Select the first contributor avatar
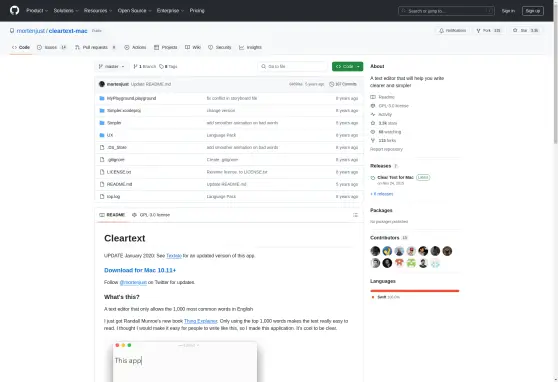 [x=375, y=251]
